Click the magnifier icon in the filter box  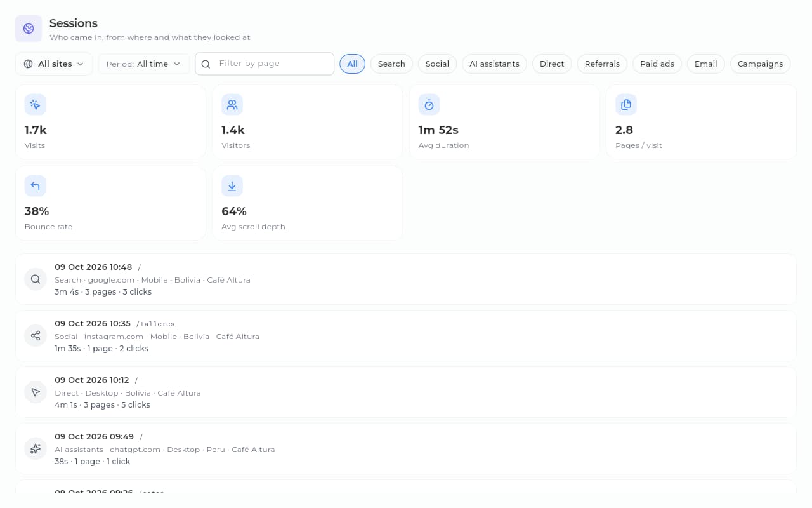tap(206, 64)
